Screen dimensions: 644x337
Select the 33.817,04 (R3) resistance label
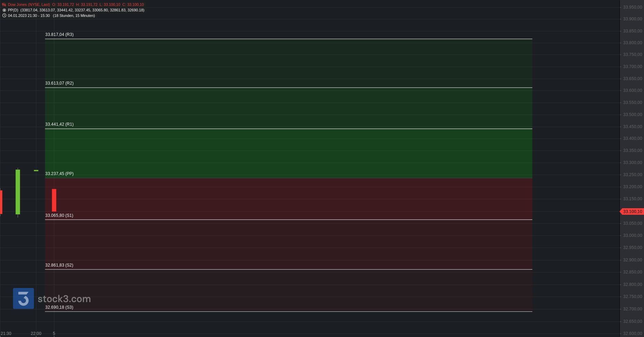click(59, 35)
